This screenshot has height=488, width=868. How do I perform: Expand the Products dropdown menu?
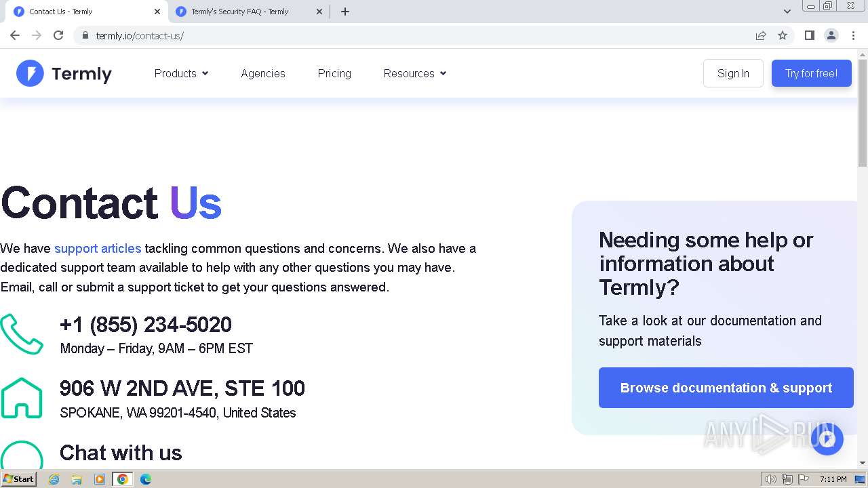click(x=181, y=73)
